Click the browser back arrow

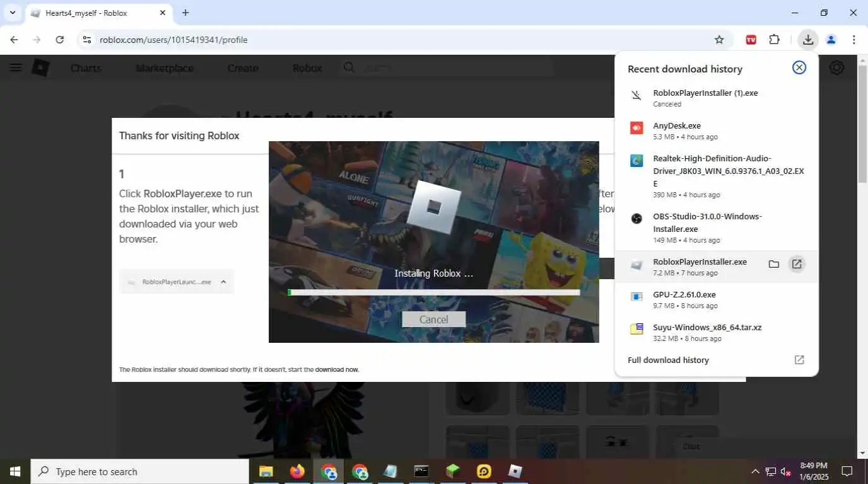click(x=14, y=40)
